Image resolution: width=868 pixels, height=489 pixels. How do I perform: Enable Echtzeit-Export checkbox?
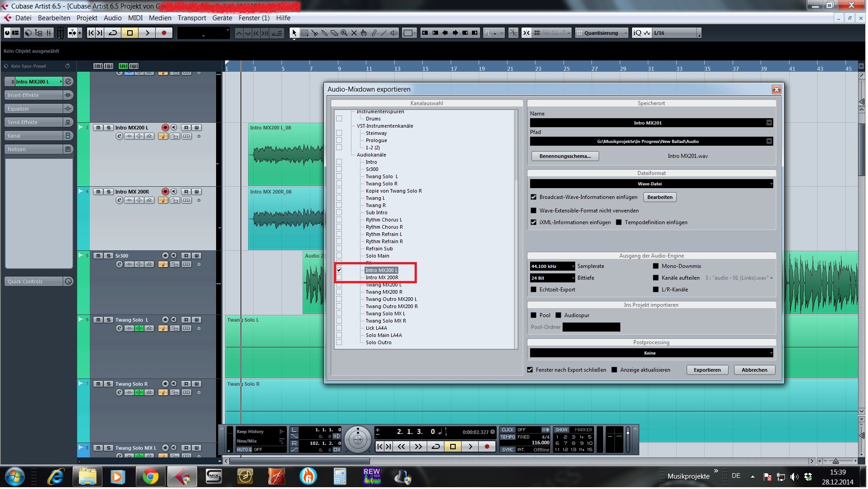[535, 290]
